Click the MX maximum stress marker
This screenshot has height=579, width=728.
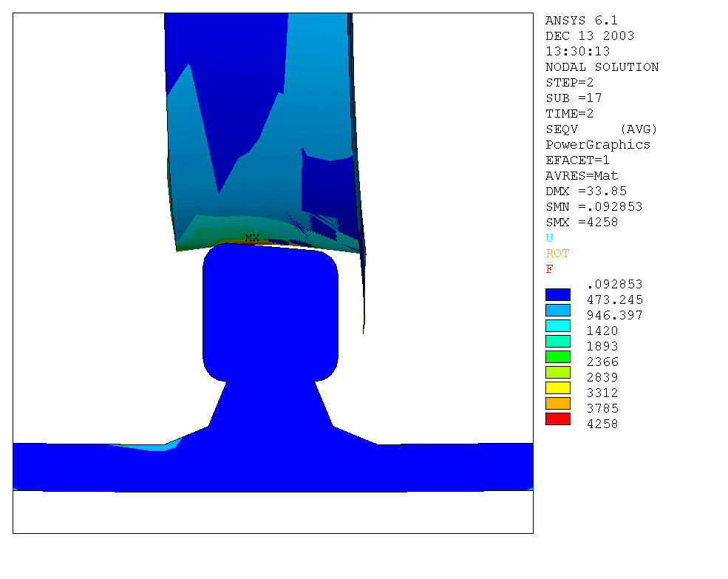pyautogui.click(x=252, y=238)
